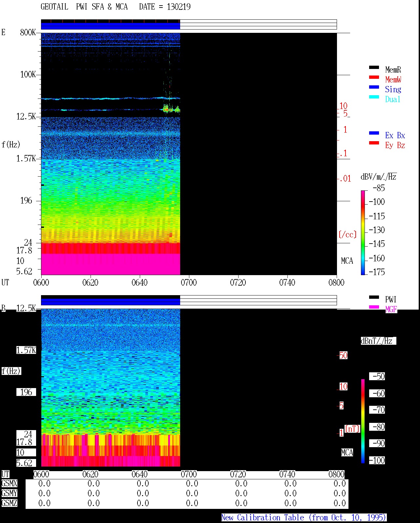The width and height of the screenshot is (420, 523).
Task: Click the MGF legend label
Action: tap(391, 309)
